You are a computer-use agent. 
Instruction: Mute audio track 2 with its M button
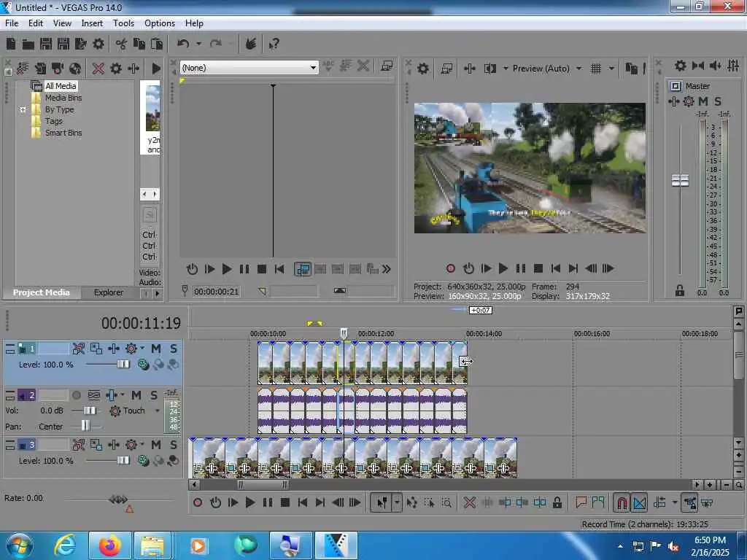coord(136,395)
